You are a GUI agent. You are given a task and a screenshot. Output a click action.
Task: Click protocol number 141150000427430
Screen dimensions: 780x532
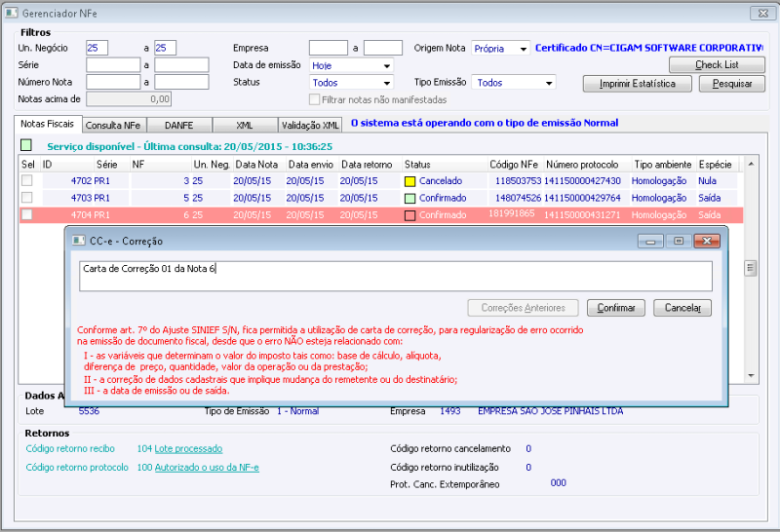pos(582,181)
